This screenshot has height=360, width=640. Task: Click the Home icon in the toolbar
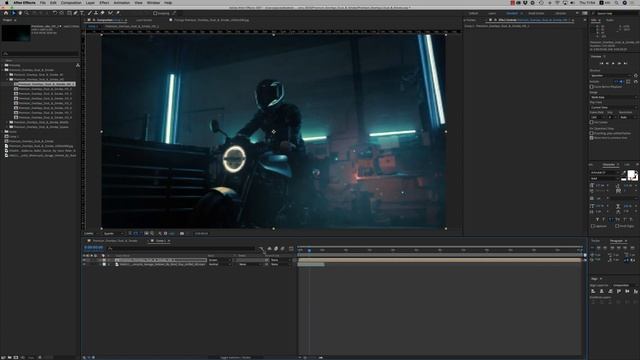pos(6,13)
